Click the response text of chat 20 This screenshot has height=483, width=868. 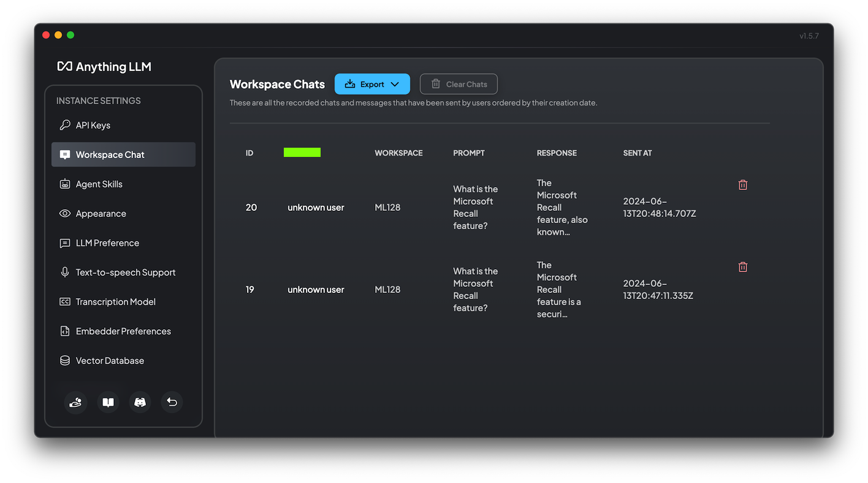coord(561,207)
